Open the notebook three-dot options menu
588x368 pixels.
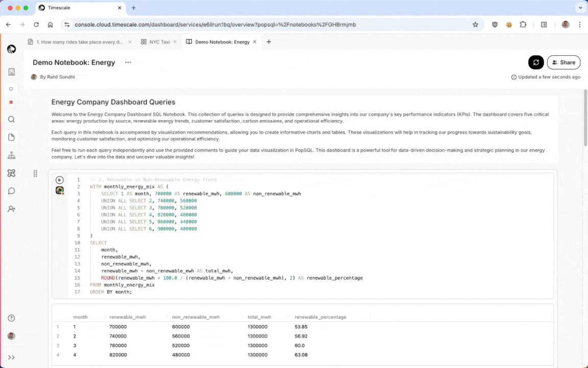click(128, 62)
